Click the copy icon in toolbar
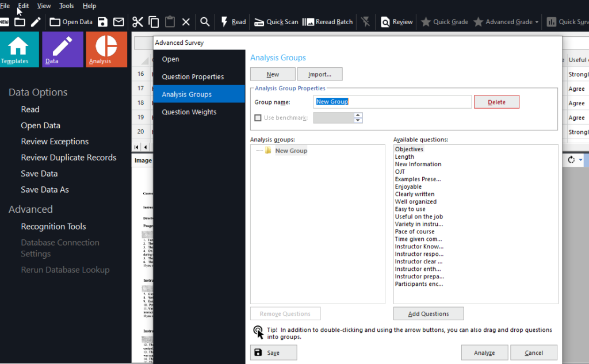 154,22
